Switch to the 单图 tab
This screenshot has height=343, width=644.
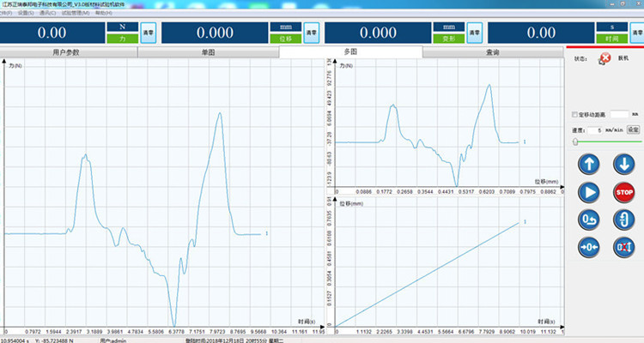(208, 52)
